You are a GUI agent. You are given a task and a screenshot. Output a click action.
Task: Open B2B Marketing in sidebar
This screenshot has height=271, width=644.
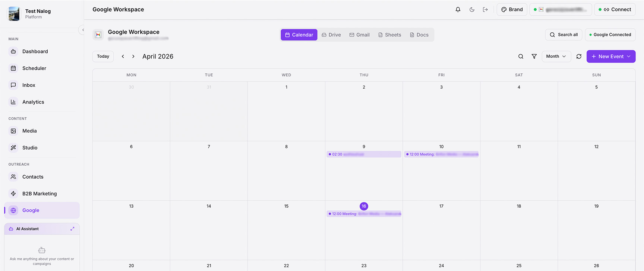pos(42,194)
